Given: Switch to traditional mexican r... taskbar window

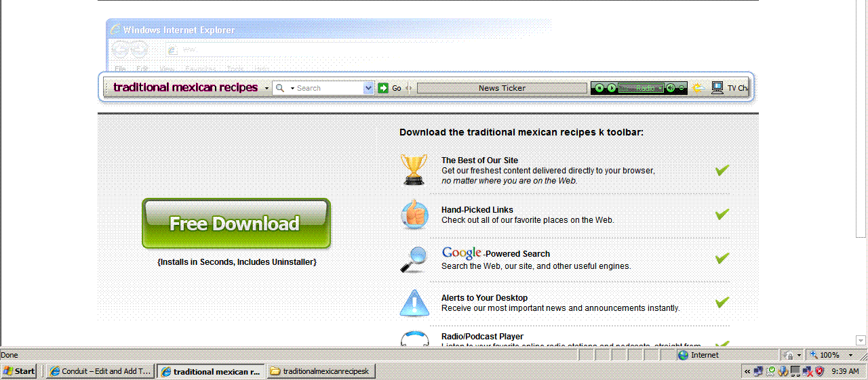Looking at the screenshot, I should [211, 371].
